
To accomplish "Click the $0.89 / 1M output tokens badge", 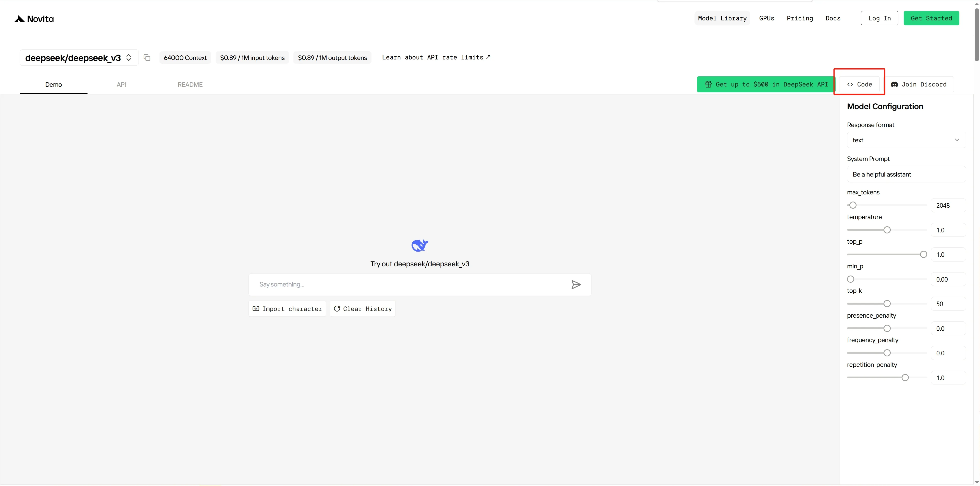I will coord(332,58).
